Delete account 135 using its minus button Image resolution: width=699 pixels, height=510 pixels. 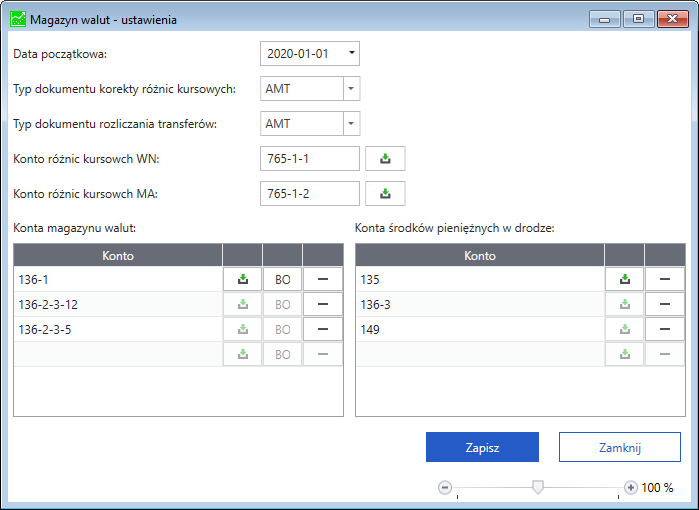664,280
